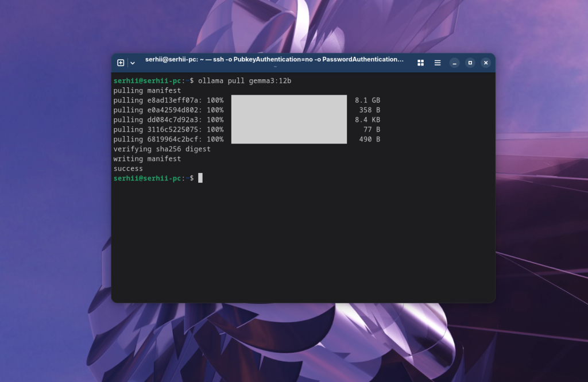Click the "ollama pull gemma3:12b" command text
The image size is (588, 382).
point(245,80)
